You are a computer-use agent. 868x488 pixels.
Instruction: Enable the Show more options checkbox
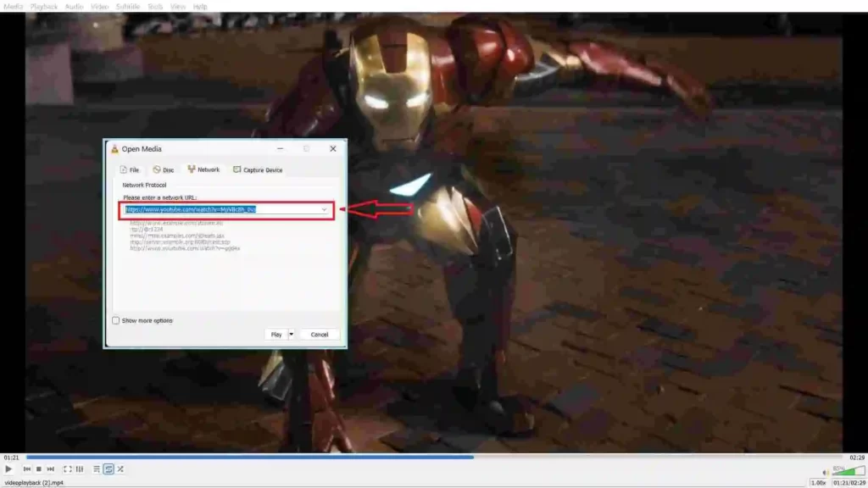tap(115, 320)
